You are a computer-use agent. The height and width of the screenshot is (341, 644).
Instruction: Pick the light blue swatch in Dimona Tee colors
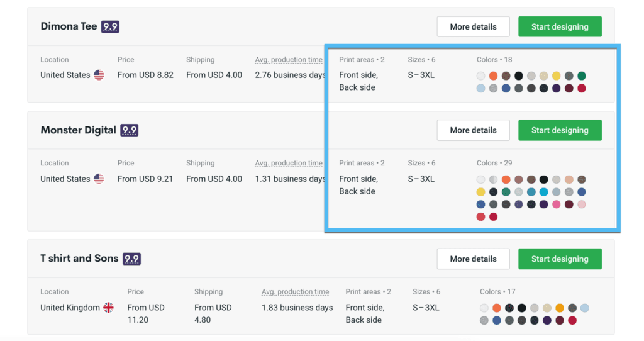[480, 88]
